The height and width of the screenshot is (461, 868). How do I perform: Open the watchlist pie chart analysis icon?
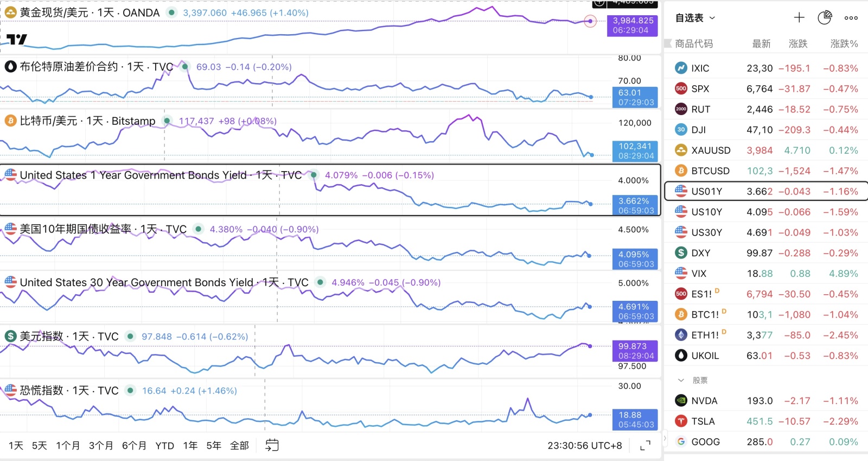(825, 17)
